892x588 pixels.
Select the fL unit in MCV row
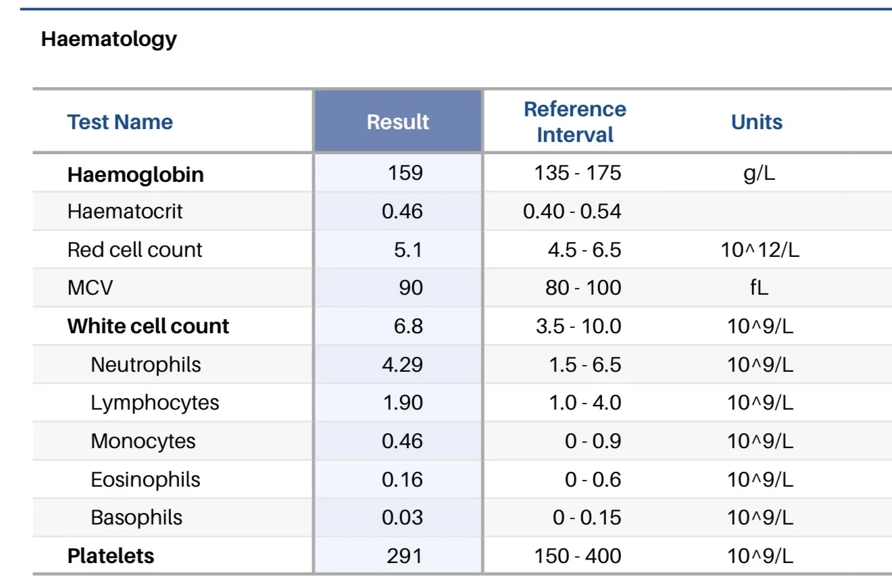tap(759, 288)
